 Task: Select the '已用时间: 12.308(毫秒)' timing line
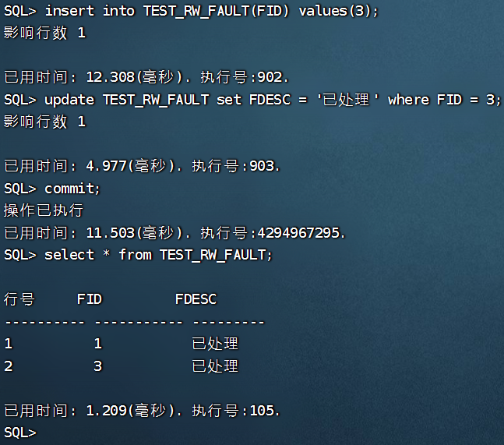(146, 77)
